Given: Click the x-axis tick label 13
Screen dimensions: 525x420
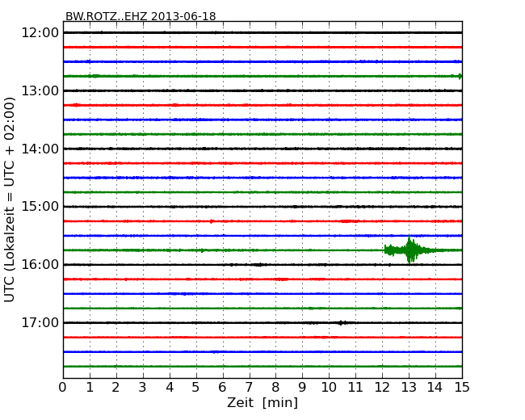Looking at the screenshot, I should click(x=409, y=388).
